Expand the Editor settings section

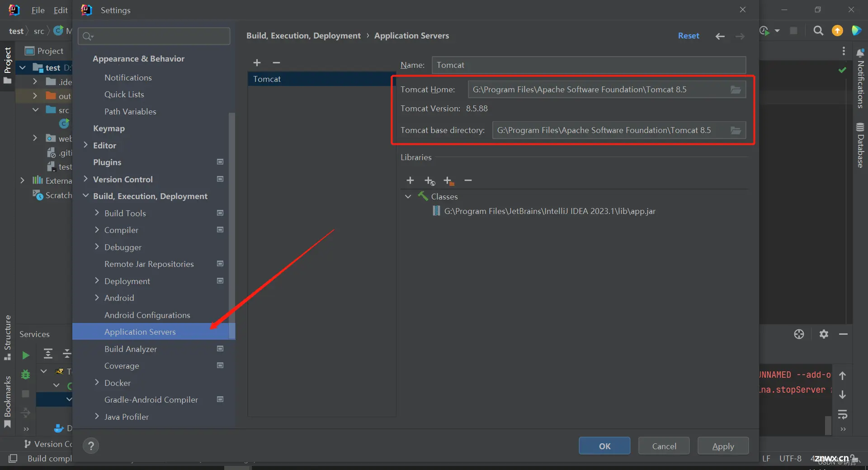pos(85,145)
